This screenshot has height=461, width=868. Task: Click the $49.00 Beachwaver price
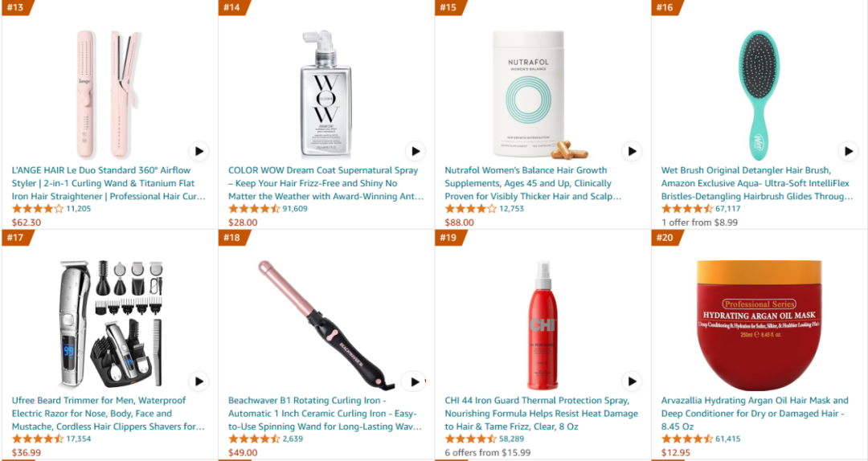pos(243,453)
